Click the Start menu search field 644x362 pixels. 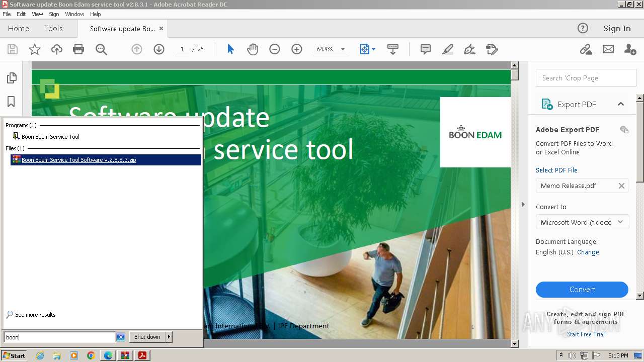[x=60, y=337]
